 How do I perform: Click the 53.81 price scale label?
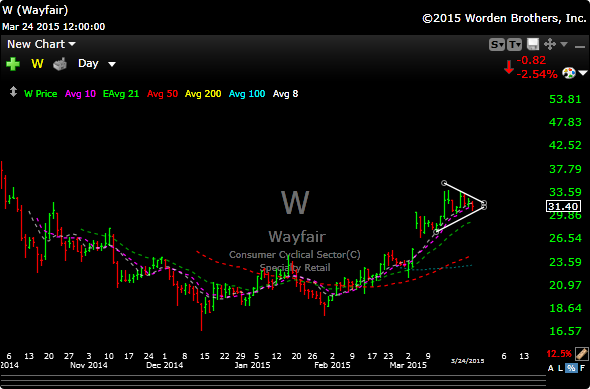pos(565,99)
